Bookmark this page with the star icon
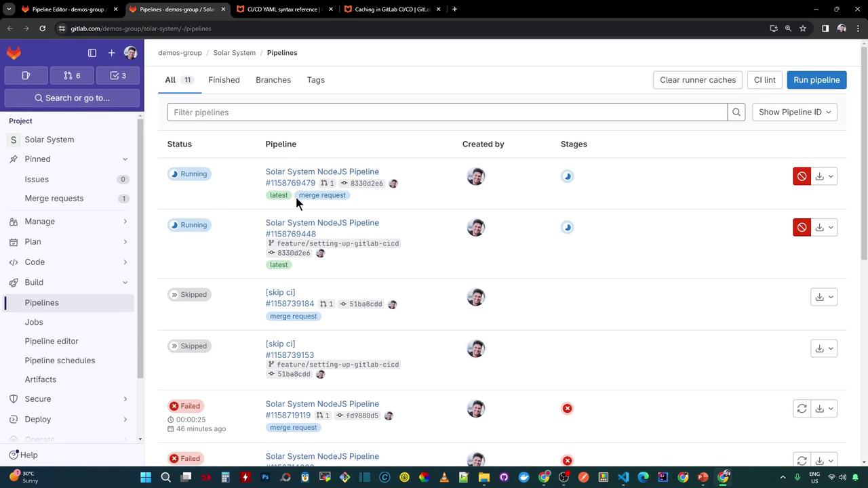The width and height of the screenshot is (868, 488). (x=803, y=28)
